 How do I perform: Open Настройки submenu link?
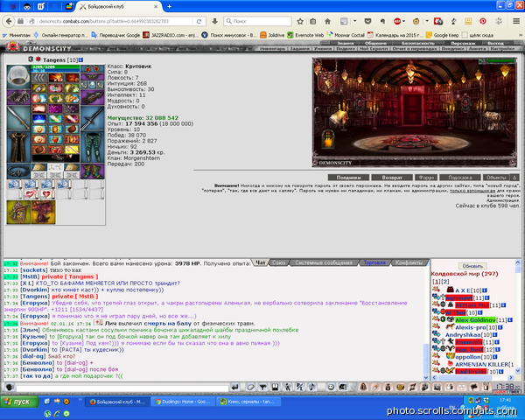(502, 49)
